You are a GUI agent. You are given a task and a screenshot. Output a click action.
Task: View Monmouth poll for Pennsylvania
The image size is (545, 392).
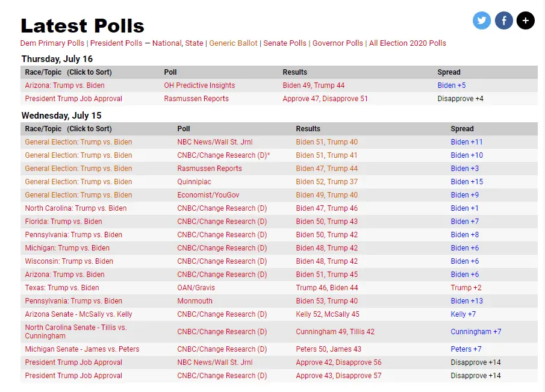click(195, 301)
